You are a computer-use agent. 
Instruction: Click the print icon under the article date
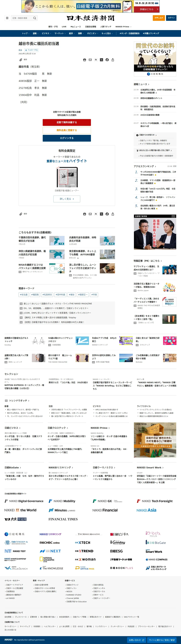click(x=84, y=60)
